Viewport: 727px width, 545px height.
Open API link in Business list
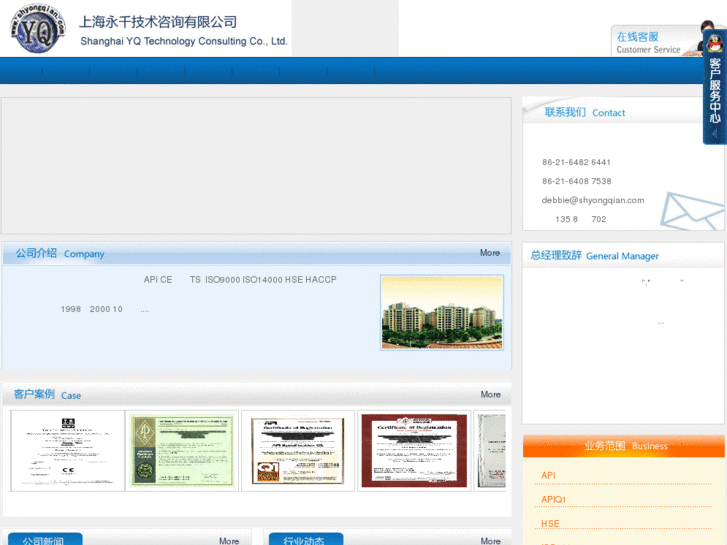548,475
